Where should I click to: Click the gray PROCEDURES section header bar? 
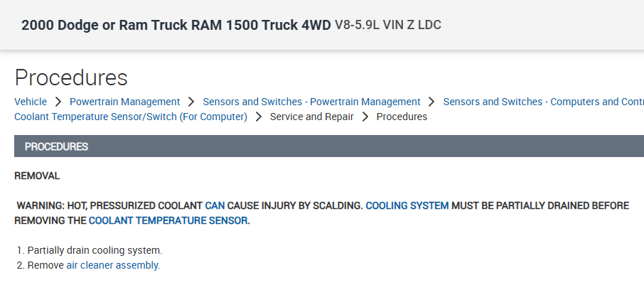(x=328, y=146)
